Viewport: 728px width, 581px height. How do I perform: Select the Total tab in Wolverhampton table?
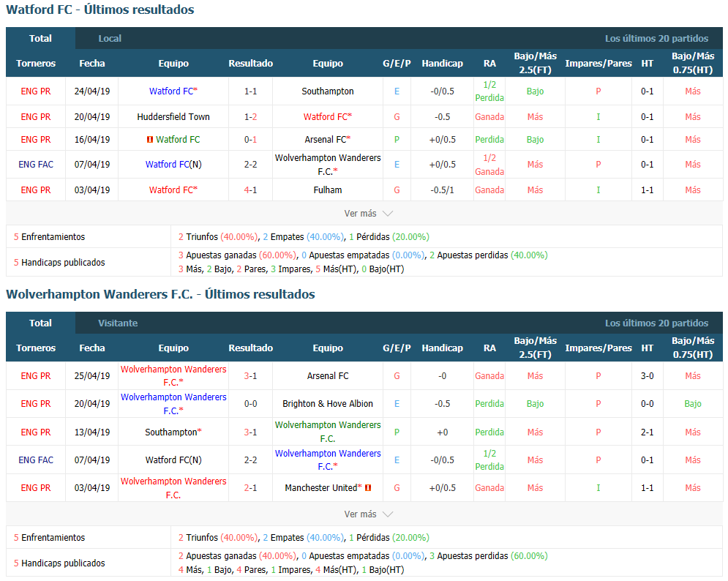(x=40, y=323)
